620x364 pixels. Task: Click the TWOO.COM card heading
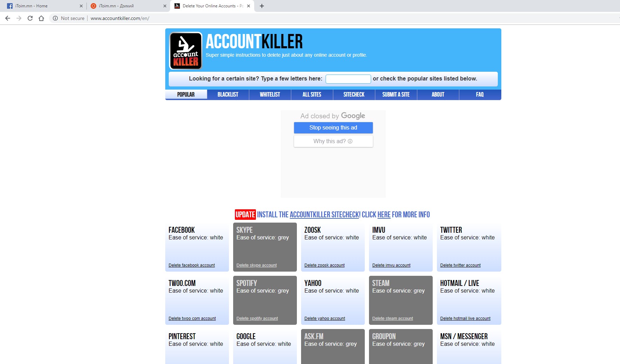click(x=182, y=283)
